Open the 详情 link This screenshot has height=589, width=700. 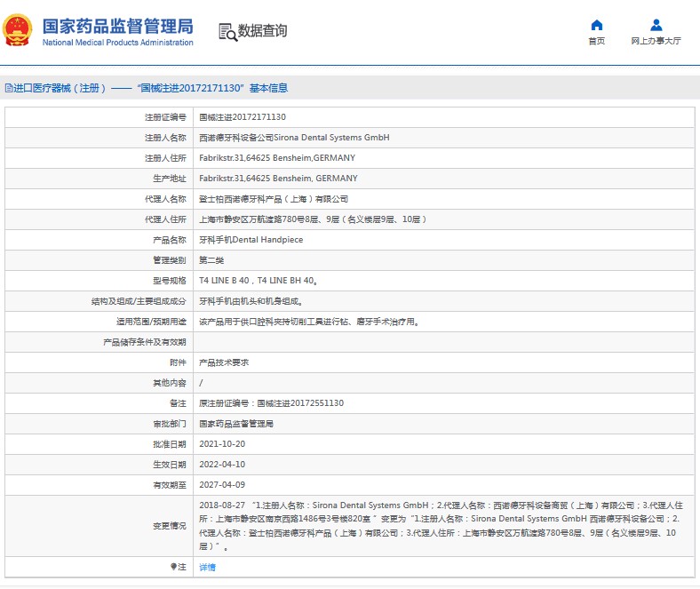pos(207,567)
